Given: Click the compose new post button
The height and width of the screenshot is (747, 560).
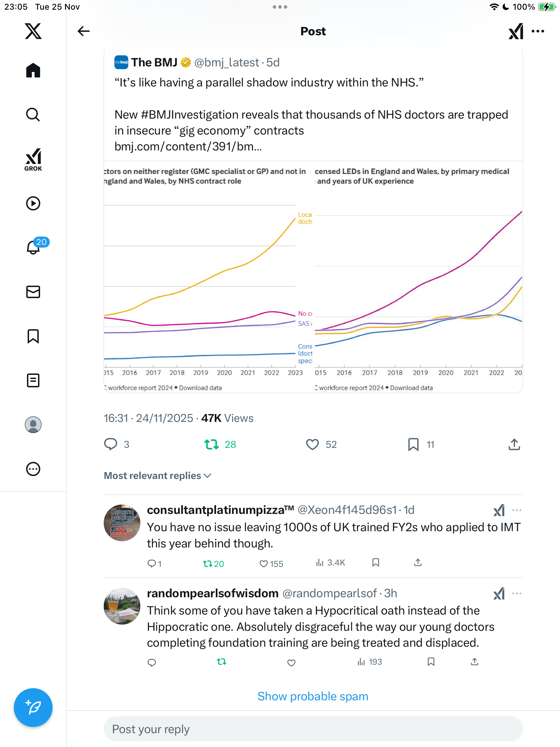Looking at the screenshot, I should (x=33, y=708).
